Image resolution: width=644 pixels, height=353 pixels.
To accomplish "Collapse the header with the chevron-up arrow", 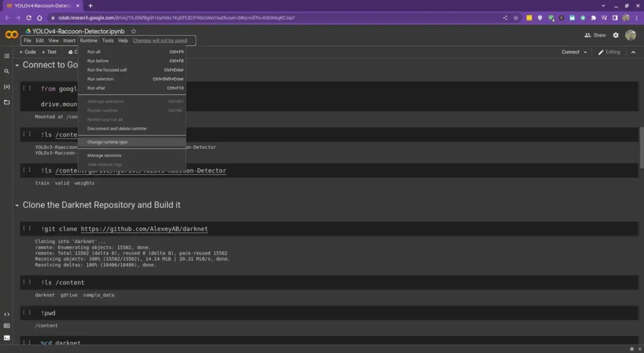I will (633, 52).
